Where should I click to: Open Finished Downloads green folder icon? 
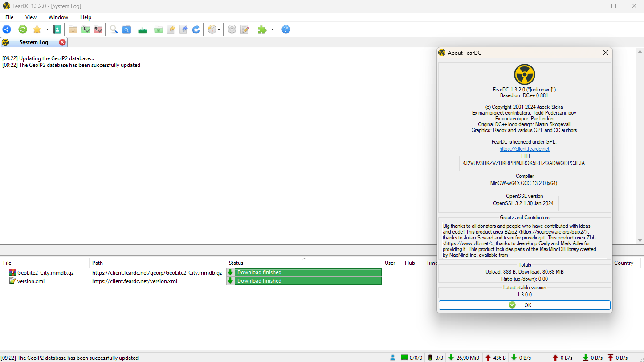click(86, 29)
